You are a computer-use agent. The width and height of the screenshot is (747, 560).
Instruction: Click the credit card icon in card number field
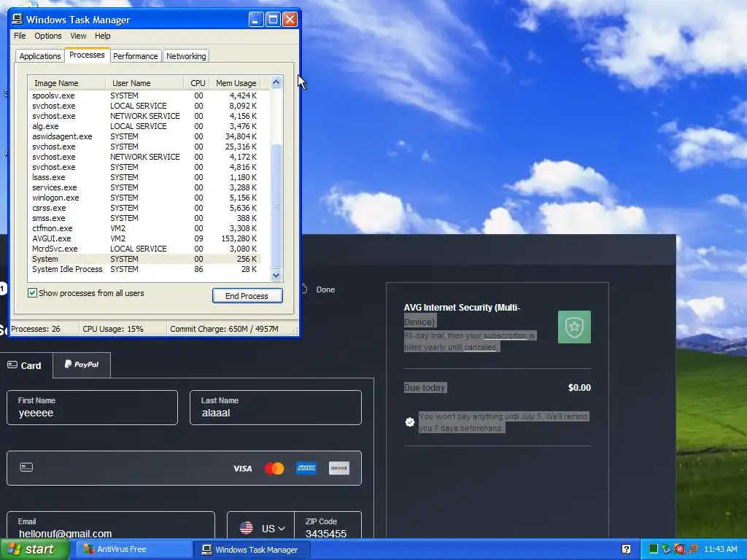click(26, 467)
